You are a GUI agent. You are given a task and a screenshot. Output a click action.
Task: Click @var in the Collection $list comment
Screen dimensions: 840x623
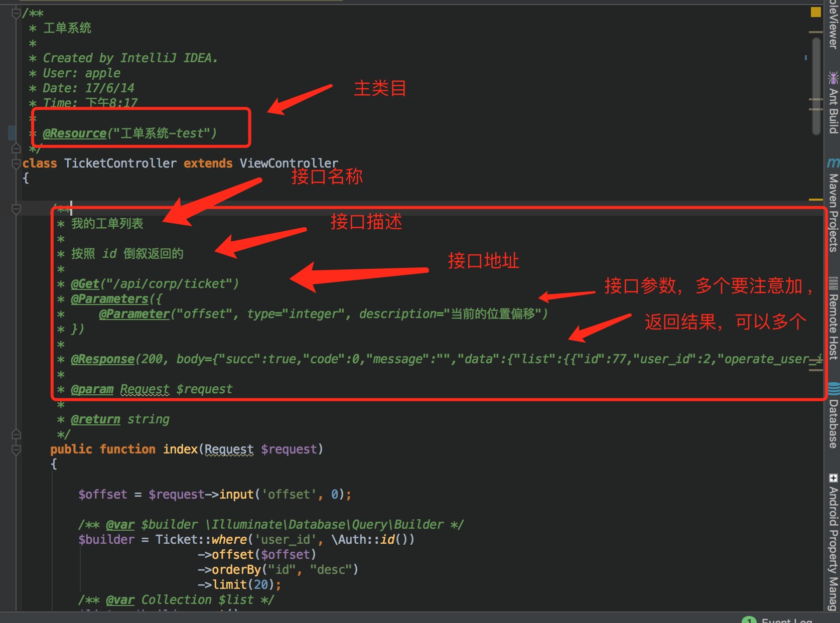[x=120, y=600]
